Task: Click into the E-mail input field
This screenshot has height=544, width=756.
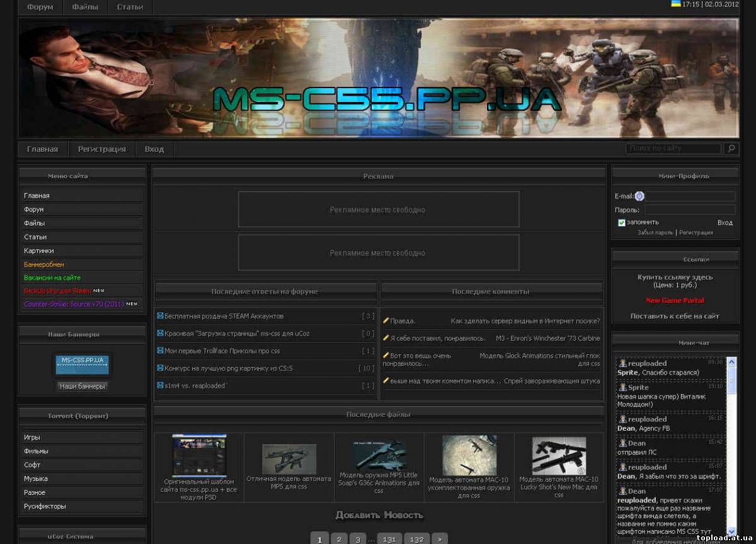Action: (690, 196)
